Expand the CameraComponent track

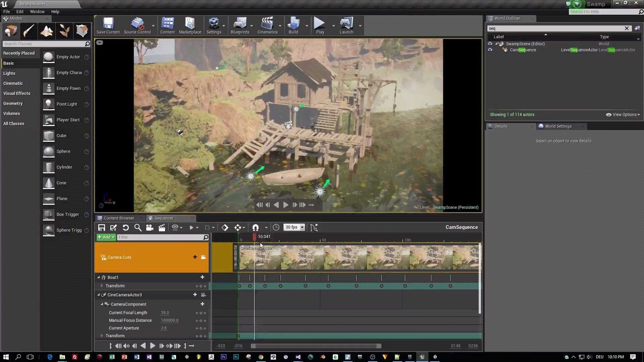(x=101, y=304)
